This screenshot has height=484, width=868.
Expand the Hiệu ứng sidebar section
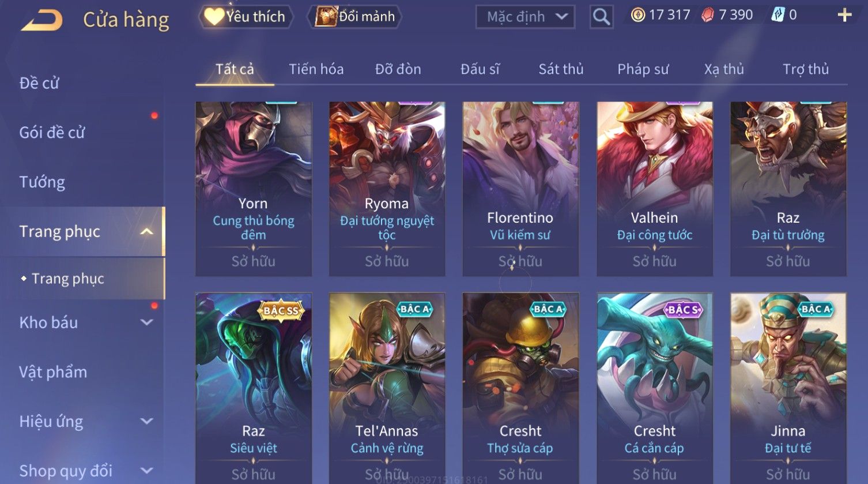click(147, 421)
